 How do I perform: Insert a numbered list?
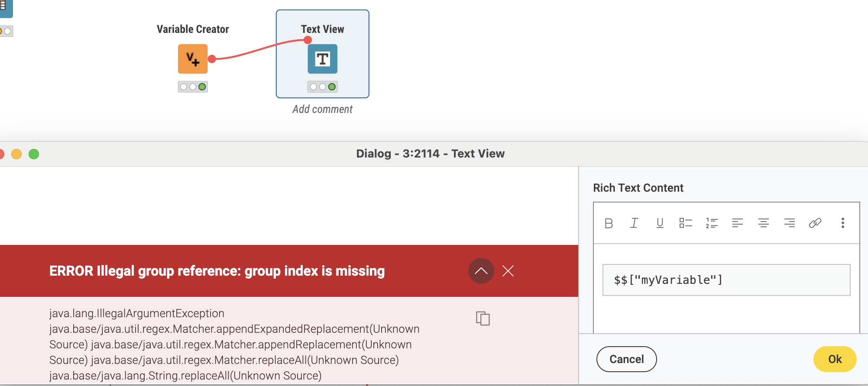point(712,223)
